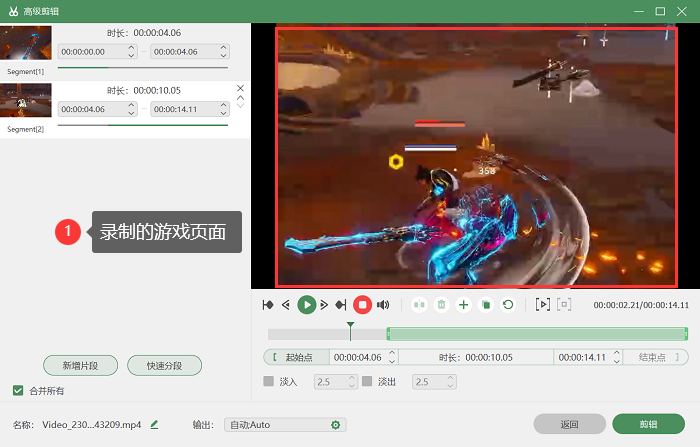
Task: Copy the current segment with the duplicate icon
Action: [486, 305]
